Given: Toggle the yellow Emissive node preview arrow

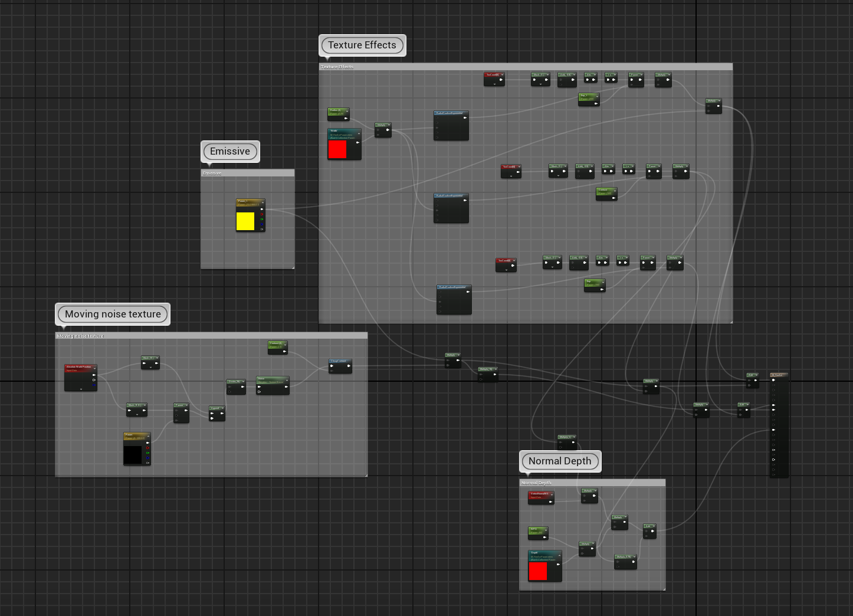Looking at the screenshot, I should point(263,202).
